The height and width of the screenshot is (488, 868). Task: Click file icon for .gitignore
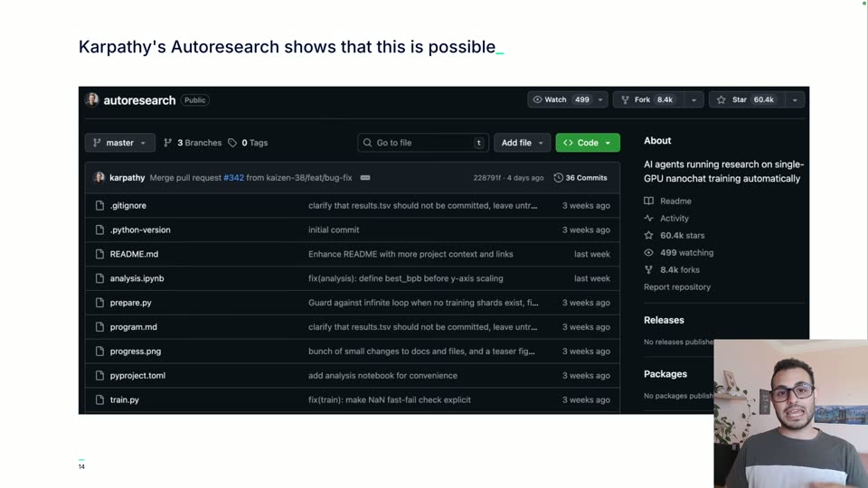[99, 205]
